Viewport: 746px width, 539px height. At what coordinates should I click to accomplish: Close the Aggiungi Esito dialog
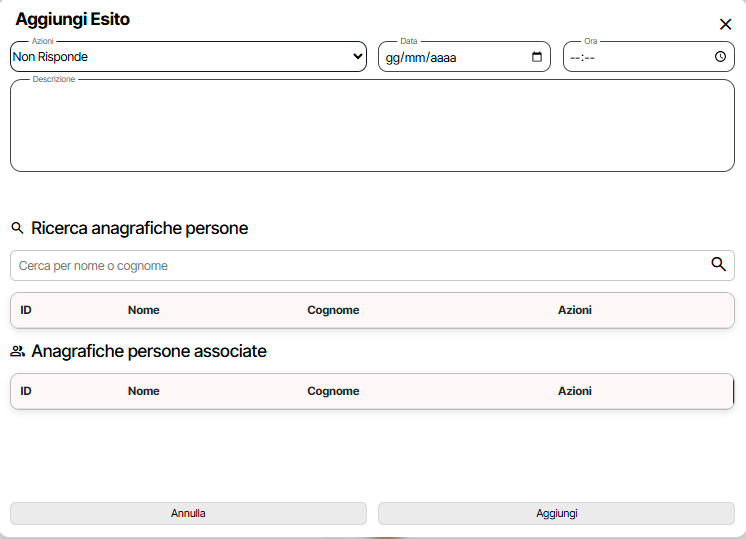(725, 25)
